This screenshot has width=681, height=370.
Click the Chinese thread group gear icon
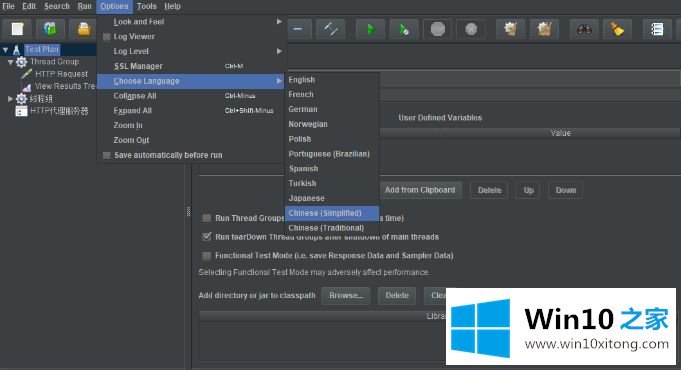(21, 99)
